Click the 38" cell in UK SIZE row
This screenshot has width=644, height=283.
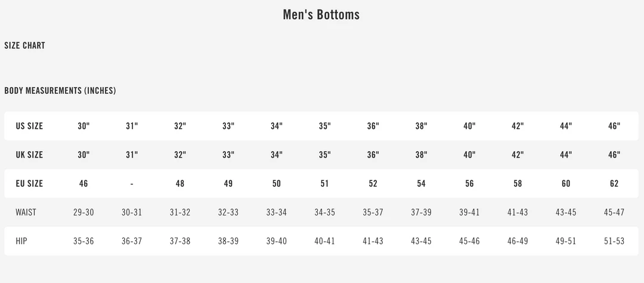(421, 155)
